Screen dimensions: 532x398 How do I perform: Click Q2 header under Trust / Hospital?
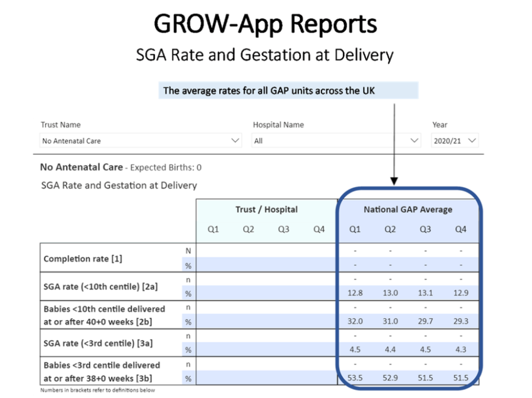pos(248,229)
